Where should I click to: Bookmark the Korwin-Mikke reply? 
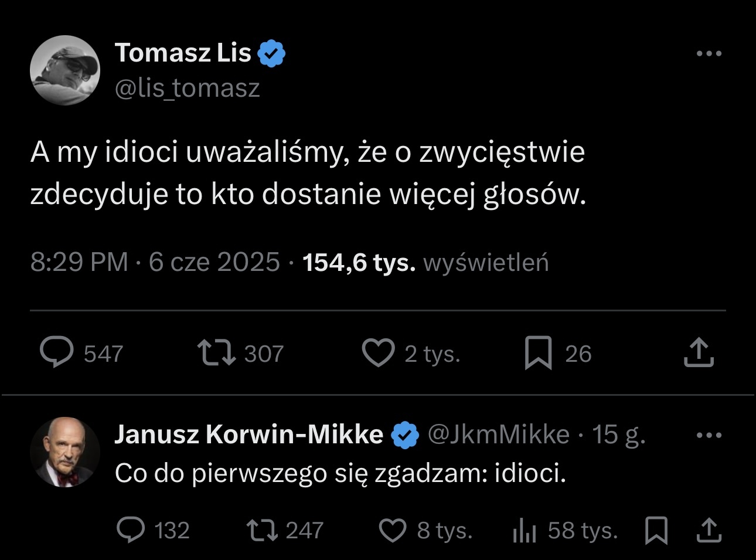[656, 530]
